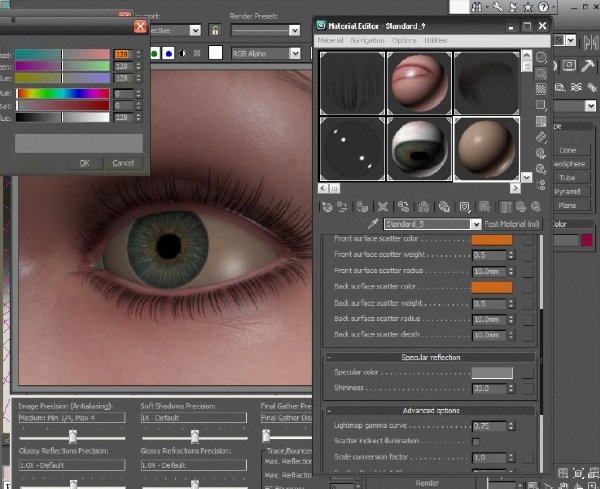
Task: Toggle alpha channel display button
Action: pos(183,53)
